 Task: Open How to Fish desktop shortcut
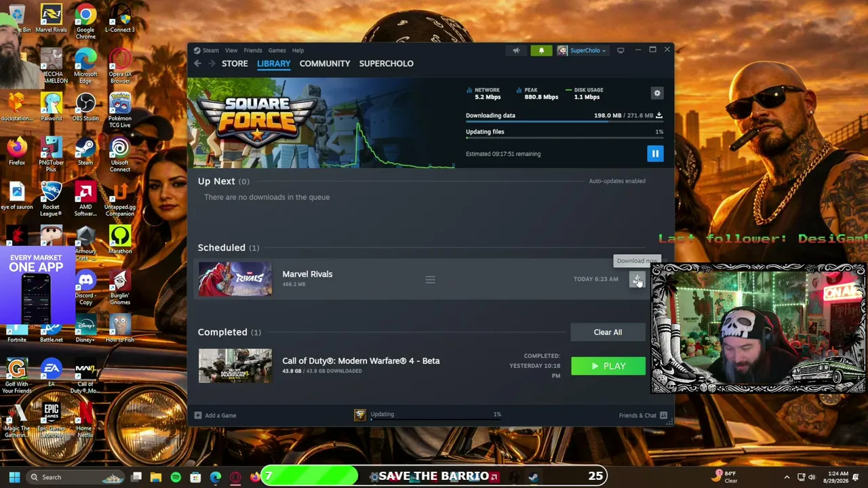coord(120,328)
